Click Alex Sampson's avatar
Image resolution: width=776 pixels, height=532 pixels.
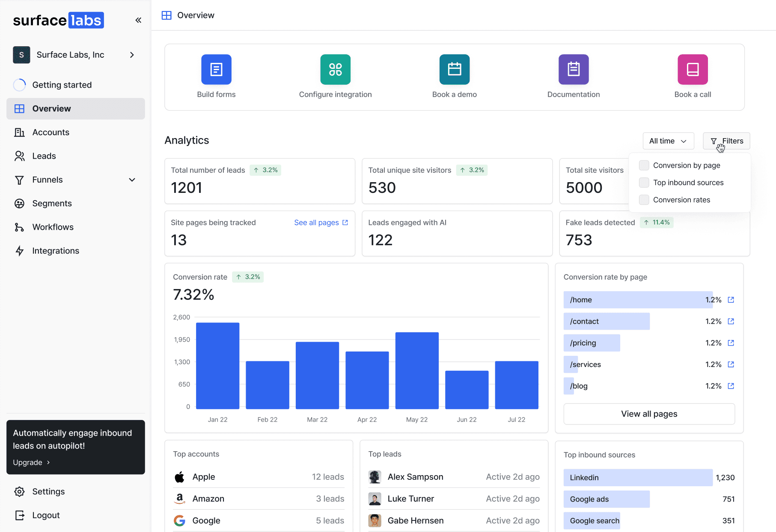(x=375, y=477)
